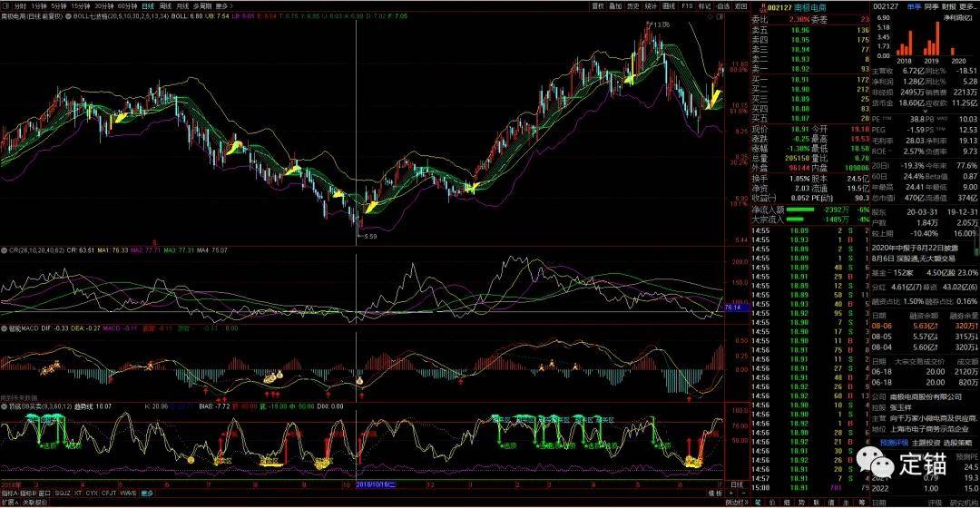This screenshot has width=980, height=508.
Task: Click the green 净流入额 bar
Action: [800, 210]
